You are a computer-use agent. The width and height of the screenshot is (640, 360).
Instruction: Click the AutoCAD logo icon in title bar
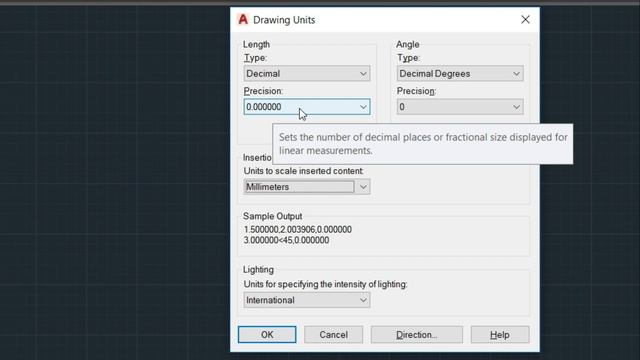[243, 20]
